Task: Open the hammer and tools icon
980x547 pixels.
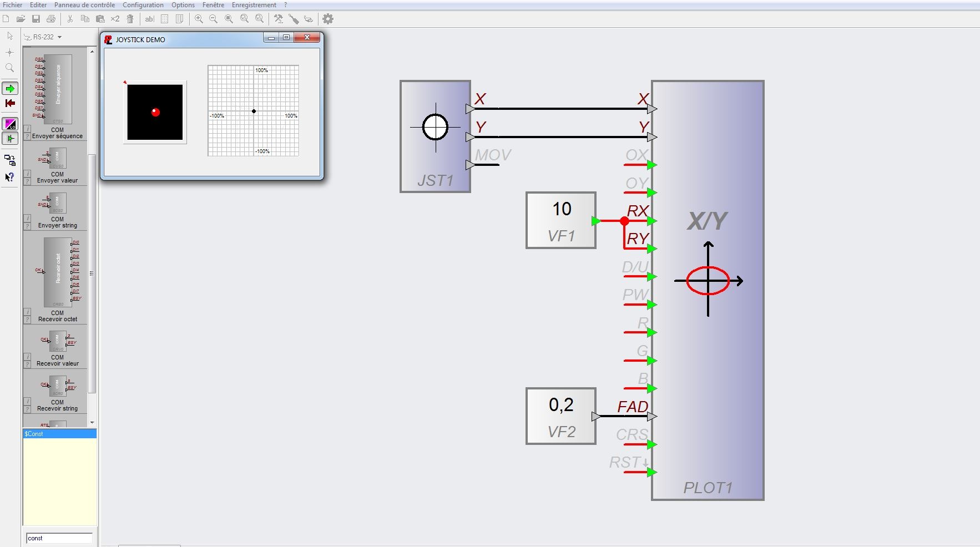Action: (x=279, y=19)
